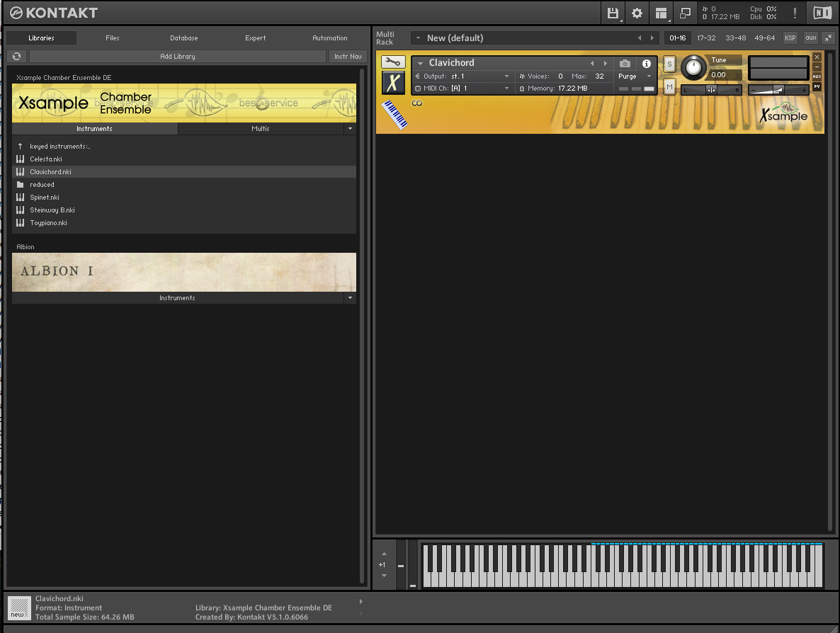Show Xsample library Multis tab
This screenshot has width=840, height=633.
[261, 129]
